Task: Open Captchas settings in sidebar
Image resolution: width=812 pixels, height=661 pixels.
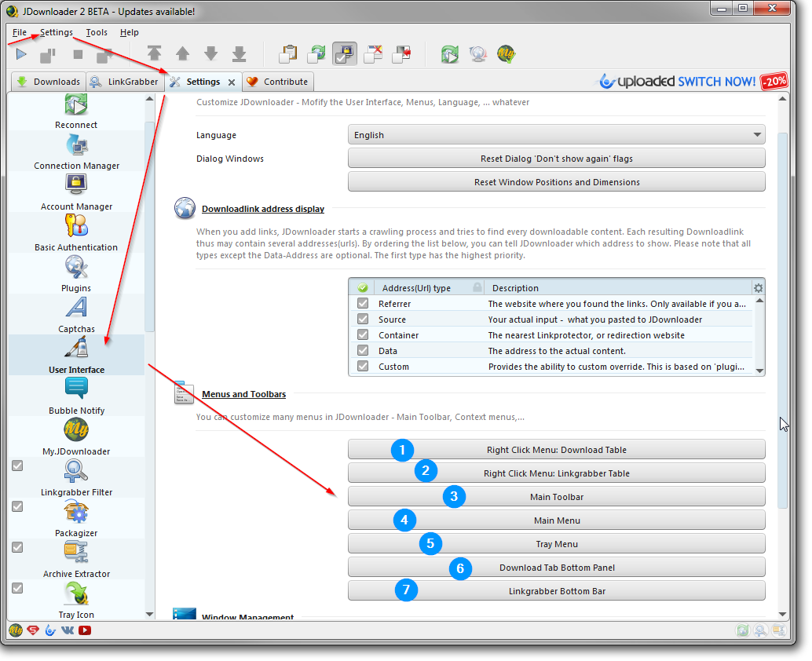Action: click(76, 315)
